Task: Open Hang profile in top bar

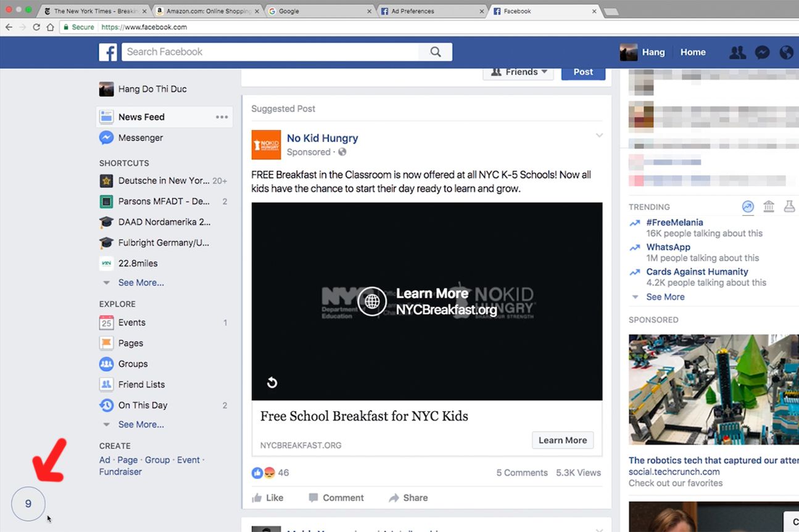Action: click(642, 52)
